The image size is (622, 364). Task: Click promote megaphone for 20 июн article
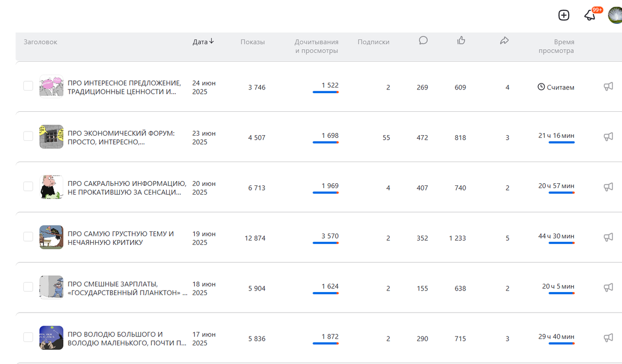pyautogui.click(x=609, y=187)
